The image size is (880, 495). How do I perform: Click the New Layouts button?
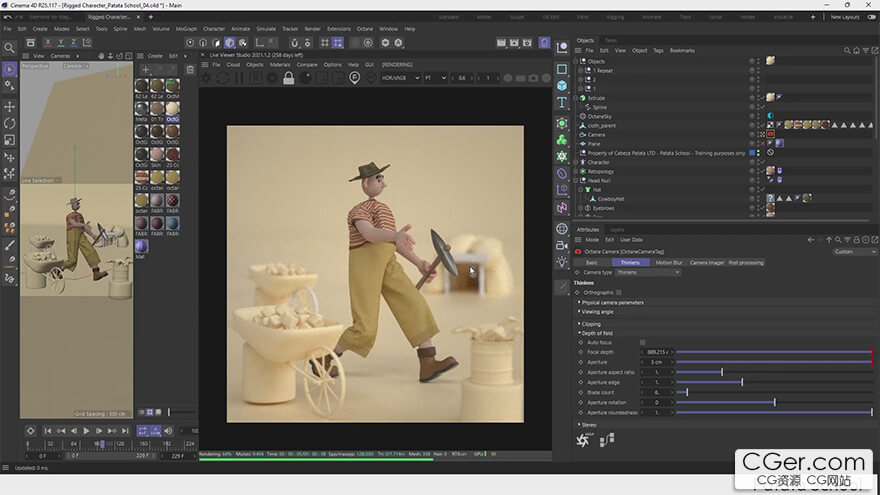click(845, 17)
